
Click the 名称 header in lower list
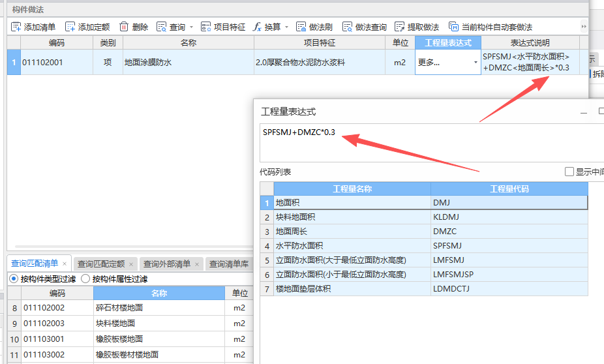click(x=159, y=293)
